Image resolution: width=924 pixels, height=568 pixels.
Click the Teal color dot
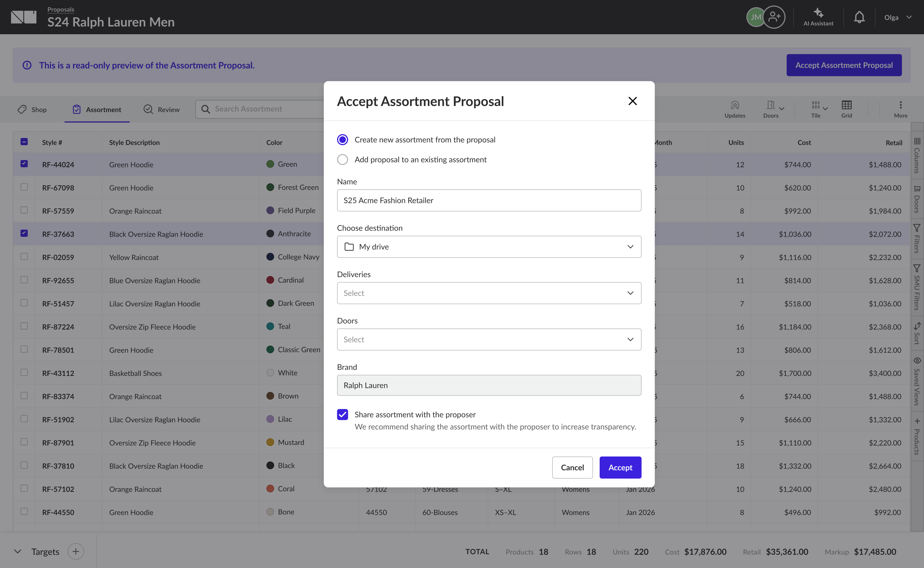(270, 326)
